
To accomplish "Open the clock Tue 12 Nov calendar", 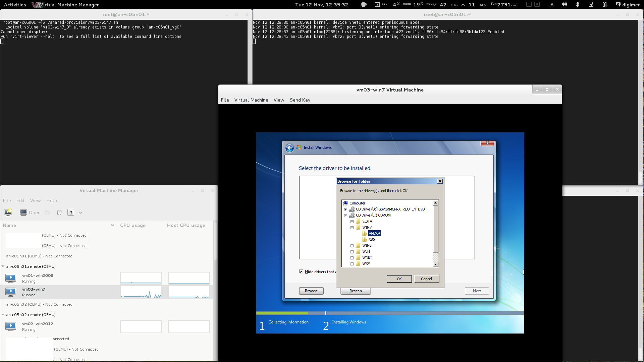I will click(x=322, y=5).
